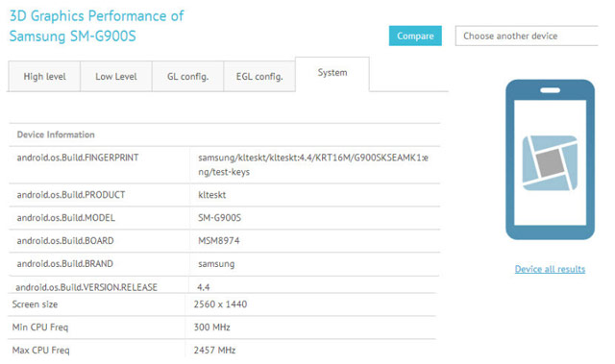The image size is (615, 364).
Task: Select the Device Information section header
Action: (56, 134)
